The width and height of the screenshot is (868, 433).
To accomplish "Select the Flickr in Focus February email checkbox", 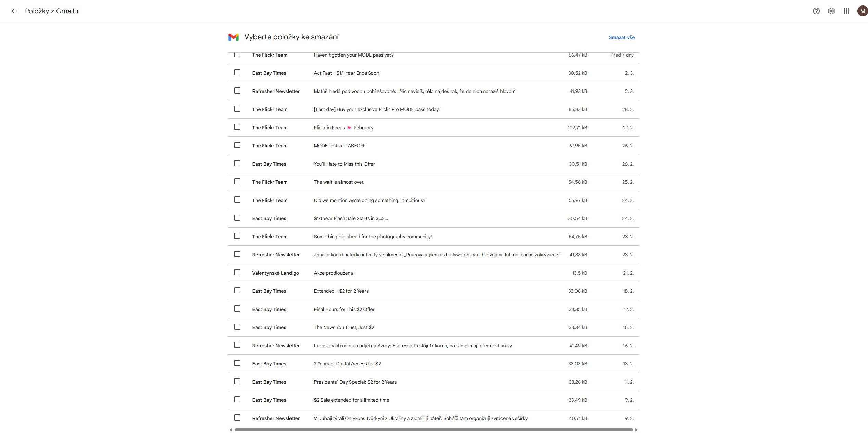I will 237,127.
